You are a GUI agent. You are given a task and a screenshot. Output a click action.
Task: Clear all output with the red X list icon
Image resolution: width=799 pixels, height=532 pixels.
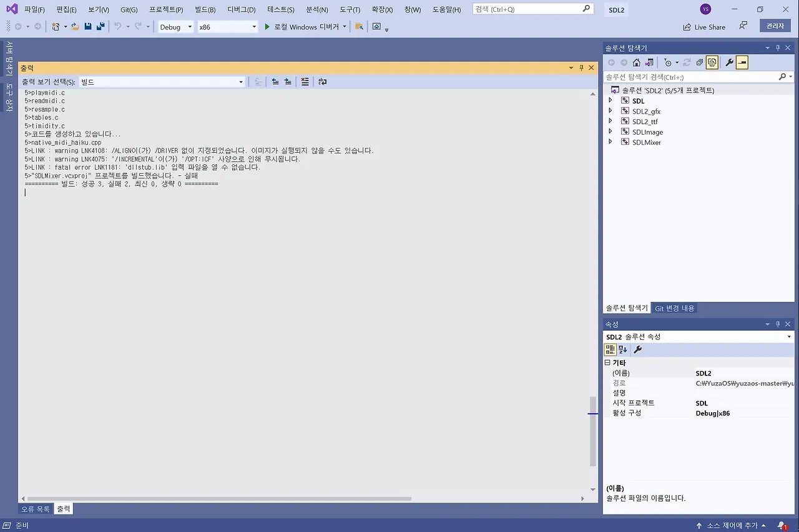305,82
